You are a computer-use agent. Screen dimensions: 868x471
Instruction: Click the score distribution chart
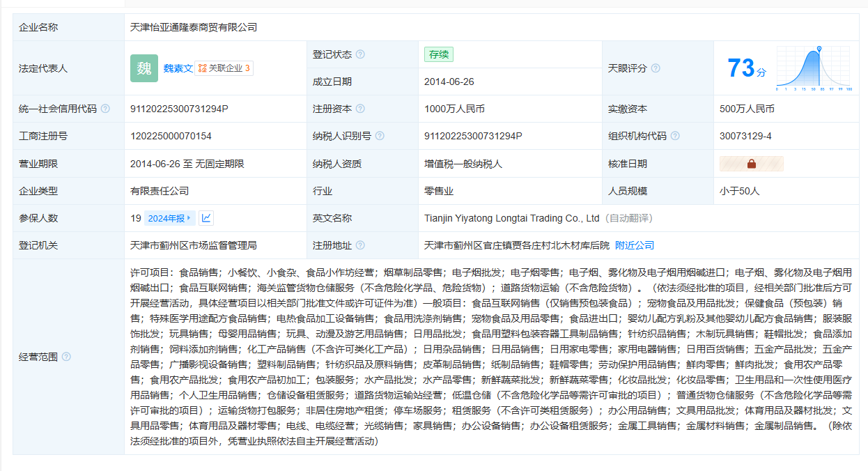814,68
